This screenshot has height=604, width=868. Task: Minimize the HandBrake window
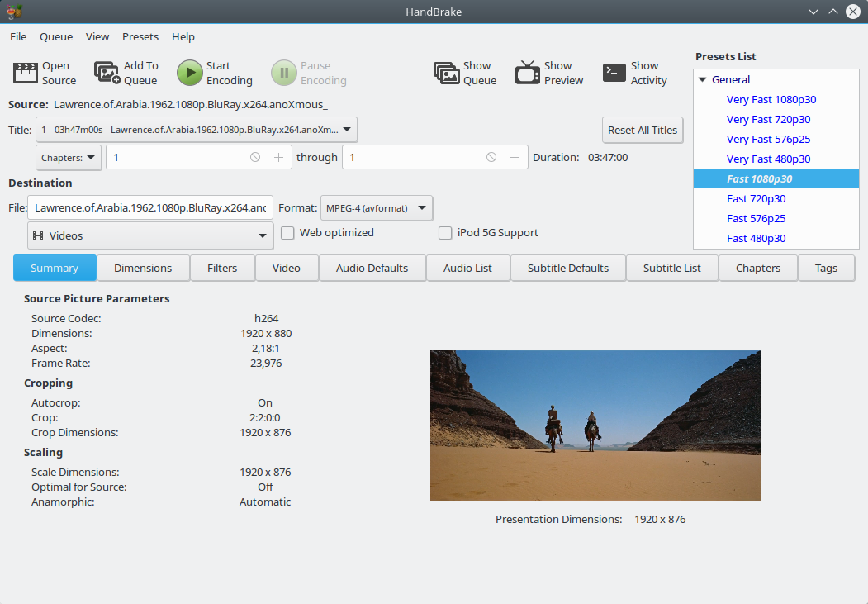point(813,12)
